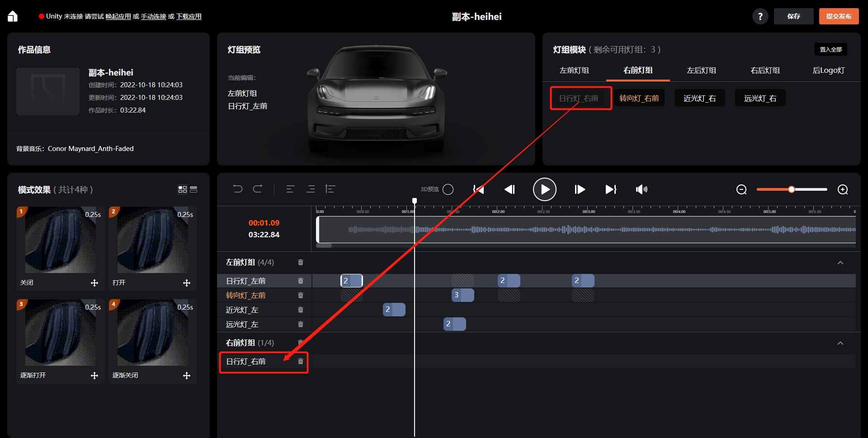
Task: Collapse the 右前灯组 group
Action: (840, 343)
